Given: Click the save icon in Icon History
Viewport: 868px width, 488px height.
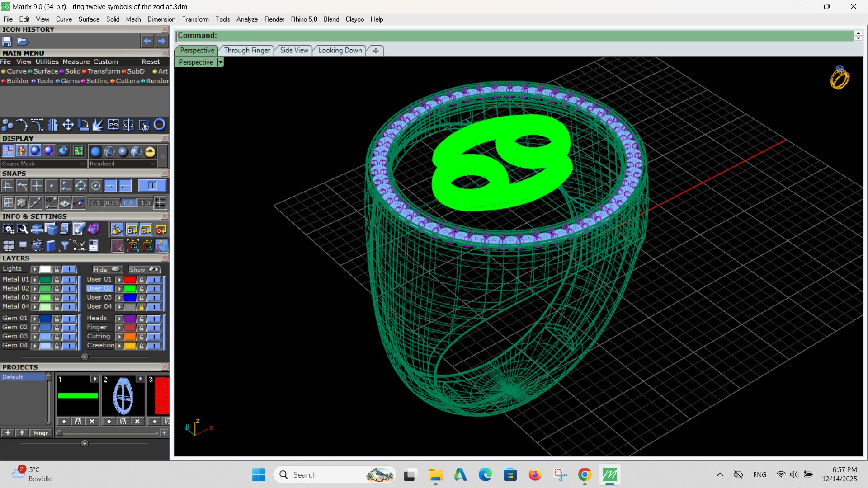Looking at the screenshot, I should [7, 41].
